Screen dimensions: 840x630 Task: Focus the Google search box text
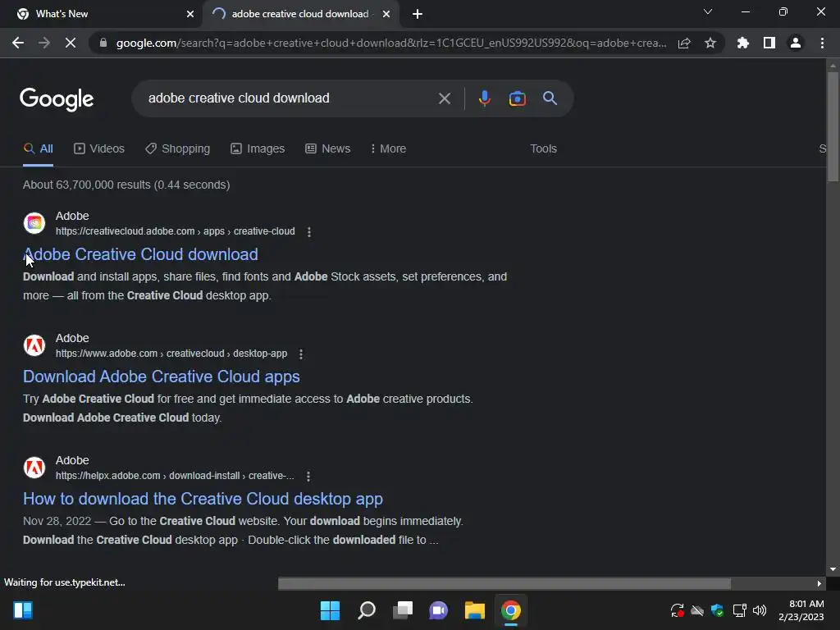pos(239,98)
